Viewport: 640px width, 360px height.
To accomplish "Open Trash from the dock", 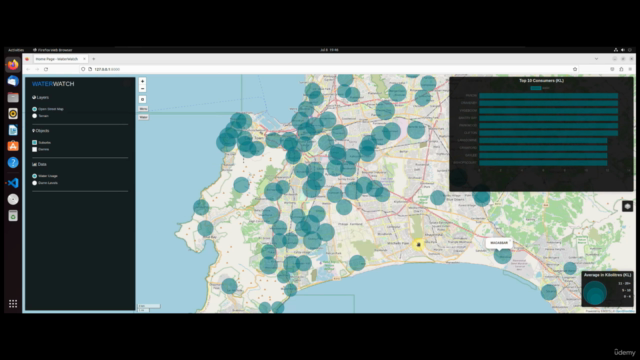I will pos(13,216).
